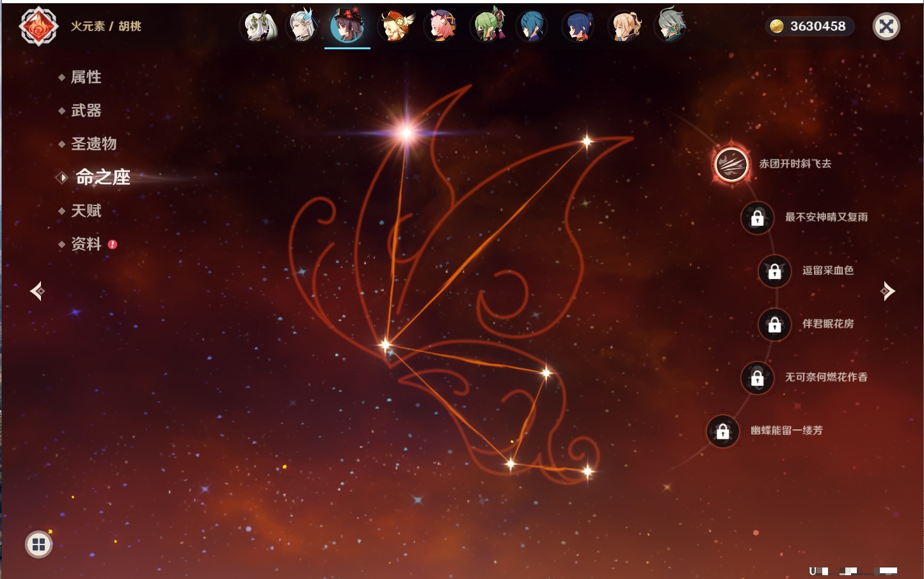The width and height of the screenshot is (924, 579).
Task: Click the lock icon beside 逗留采血色
Action: (775, 271)
